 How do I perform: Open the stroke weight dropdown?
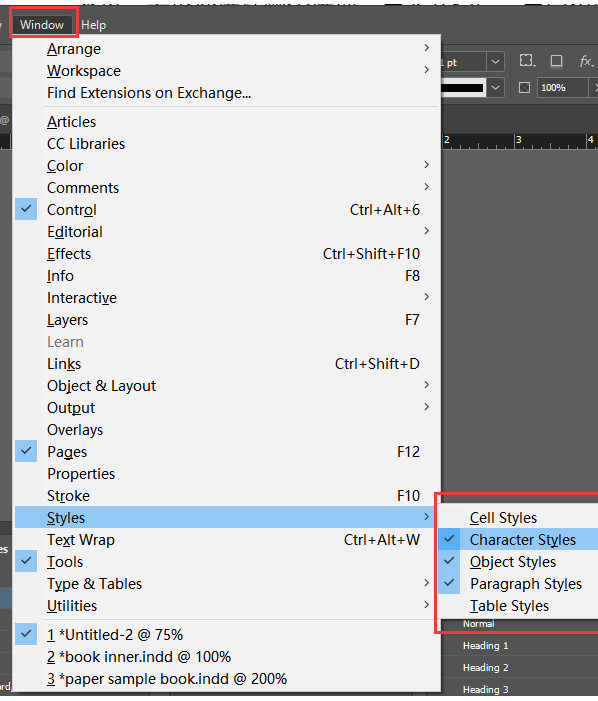click(495, 62)
